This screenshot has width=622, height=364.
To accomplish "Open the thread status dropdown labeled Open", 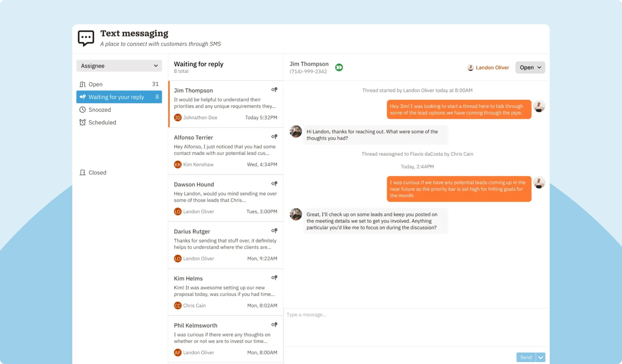I will [x=530, y=67].
